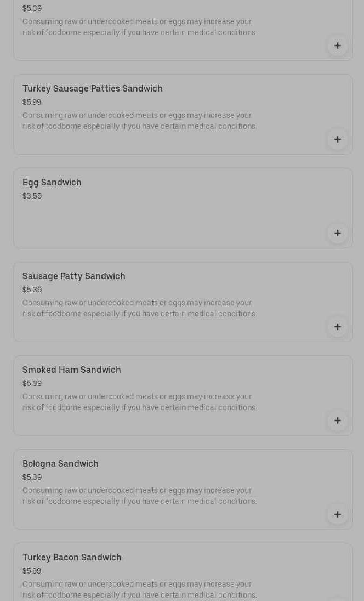Click the Smoked Ham Sandwich foodborne warning text
The image size is (364, 601).
click(139, 402)
